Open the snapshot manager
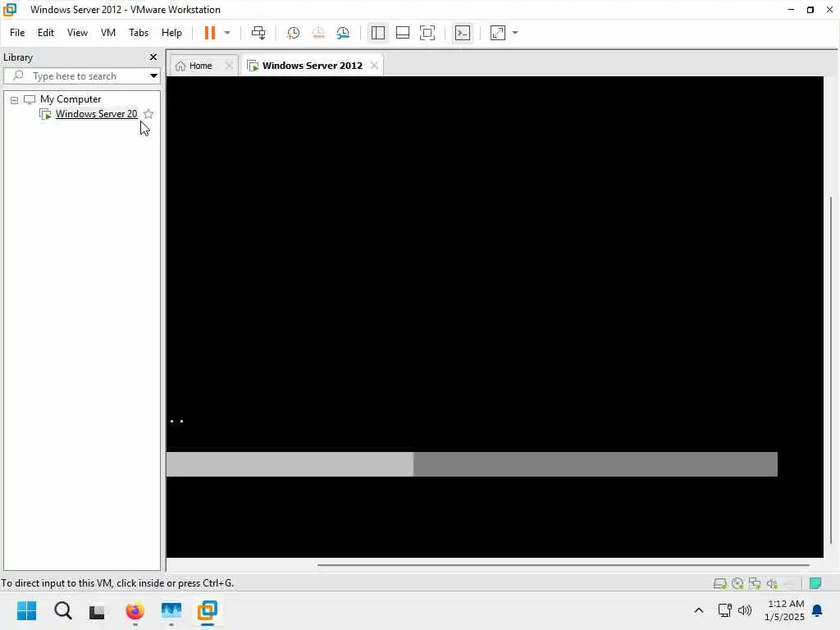Viewport: 840px width, 630px height. 343,33
